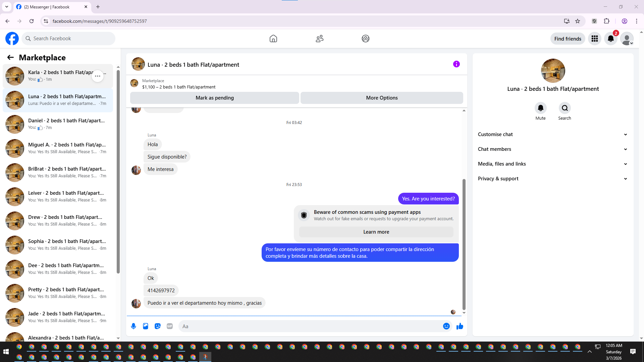644x362 pixels.
Task: Open the attach photo icon
Action: coord(146,326)
